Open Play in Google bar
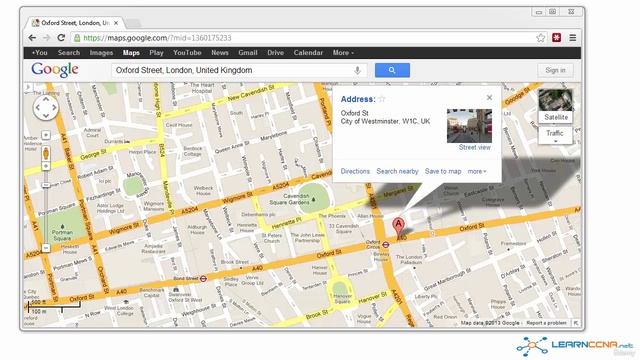 tap(156, 53)
